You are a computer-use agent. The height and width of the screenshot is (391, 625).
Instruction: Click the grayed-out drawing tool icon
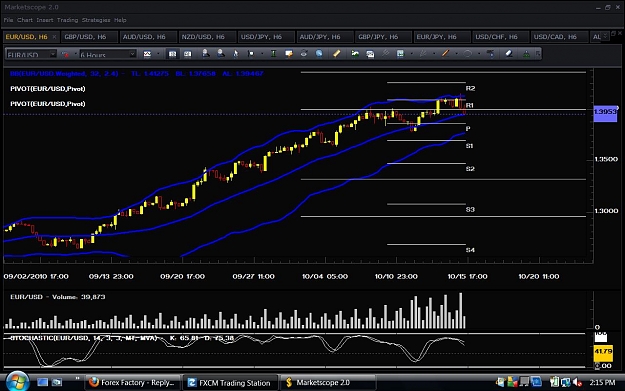click(x=423, y=53)
